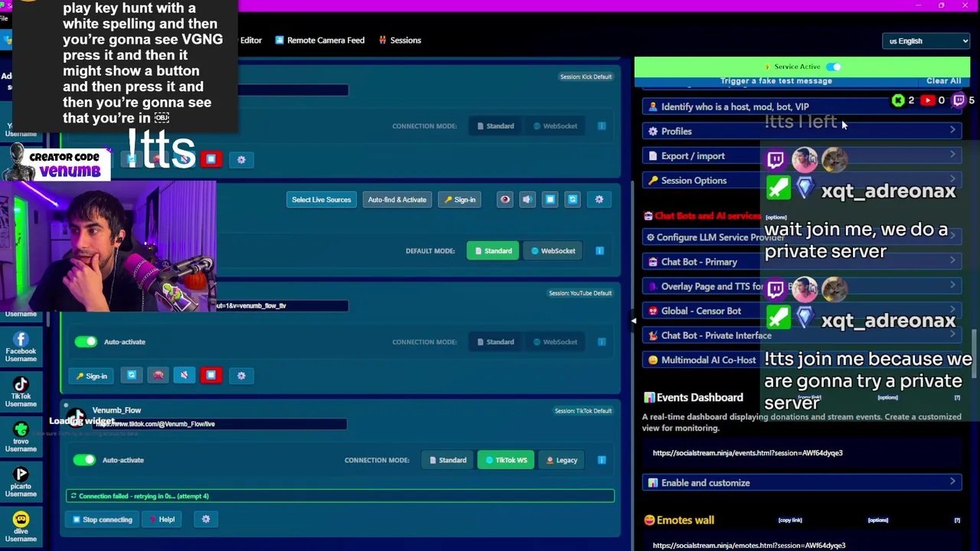Expand the Profiles section
Viewport: 980px width, 551px height.
click(802, 132)
